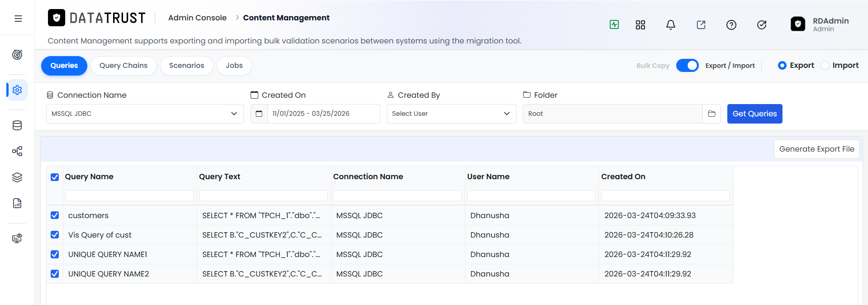The height and width of the screenshot is (305, 868).
Task: Sort by Created On column header
Action: [x=623, y=176]
